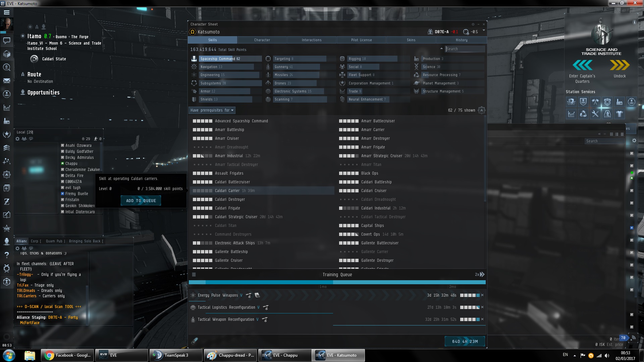Remove Energy Pulse Weapons from queue
Screen dimensions: 644x362
point(482,295)
